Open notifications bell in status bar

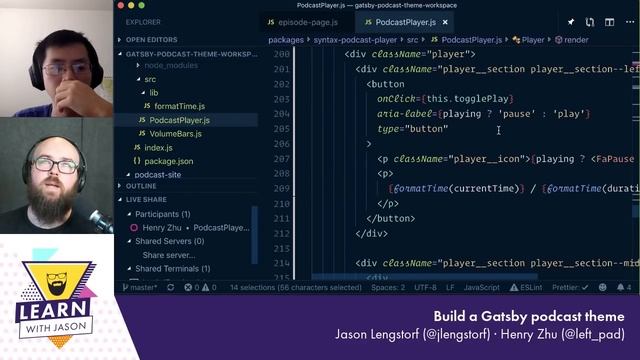624,287
